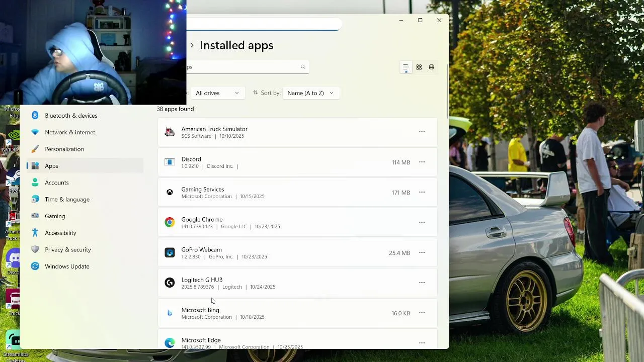
Task: Click the Discord app icon
Action: [170, 162]
